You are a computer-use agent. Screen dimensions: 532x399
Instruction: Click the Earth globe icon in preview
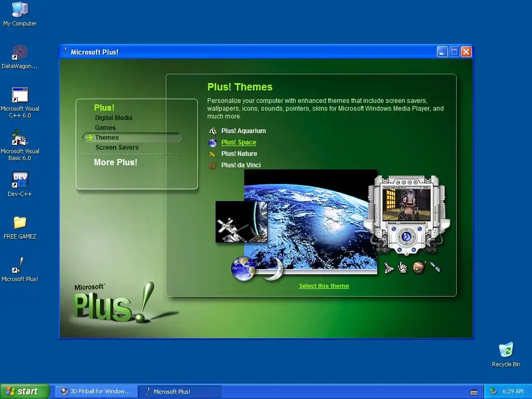[243, 269]
